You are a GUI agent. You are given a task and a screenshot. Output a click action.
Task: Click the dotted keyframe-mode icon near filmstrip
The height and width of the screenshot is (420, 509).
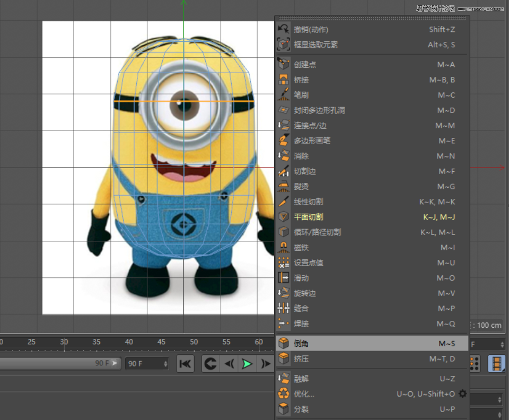click(475, 363)
